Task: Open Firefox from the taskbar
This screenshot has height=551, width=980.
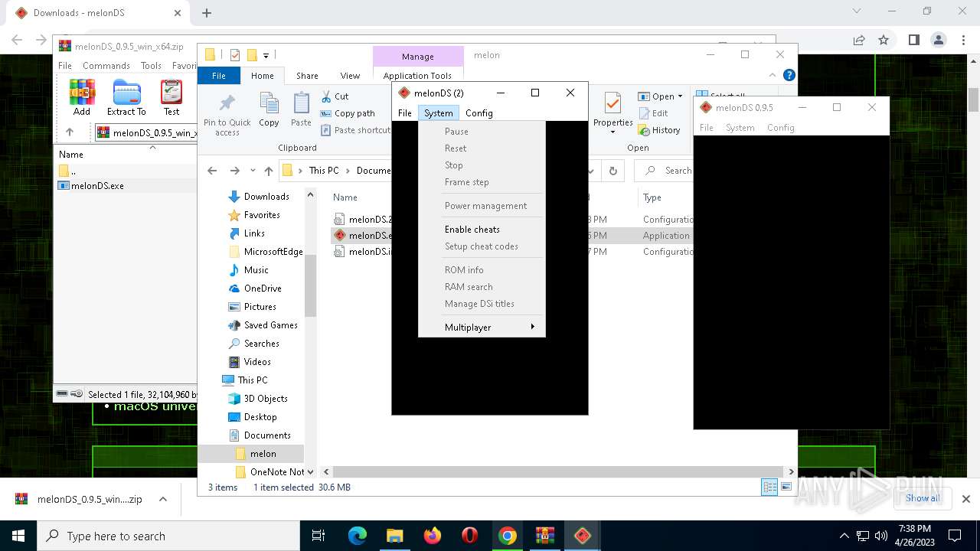Action: (433, 536)
